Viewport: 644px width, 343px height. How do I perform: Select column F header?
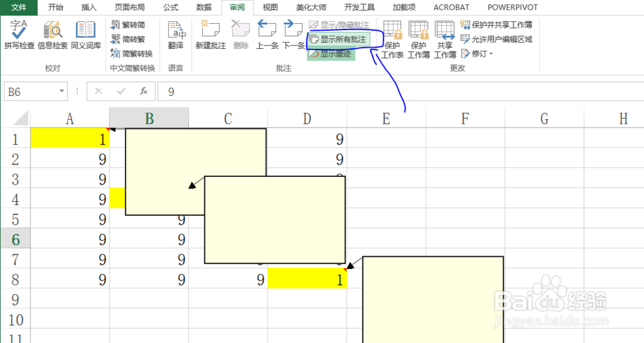[466, 118]
